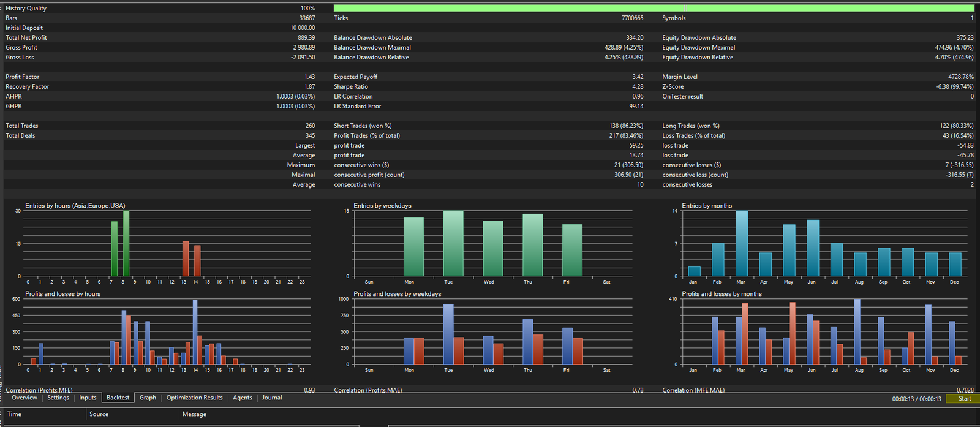Screen dimensions: 980x427
Task: Click the Gross Loss value -2 091.50
Action: pos(303,57)
